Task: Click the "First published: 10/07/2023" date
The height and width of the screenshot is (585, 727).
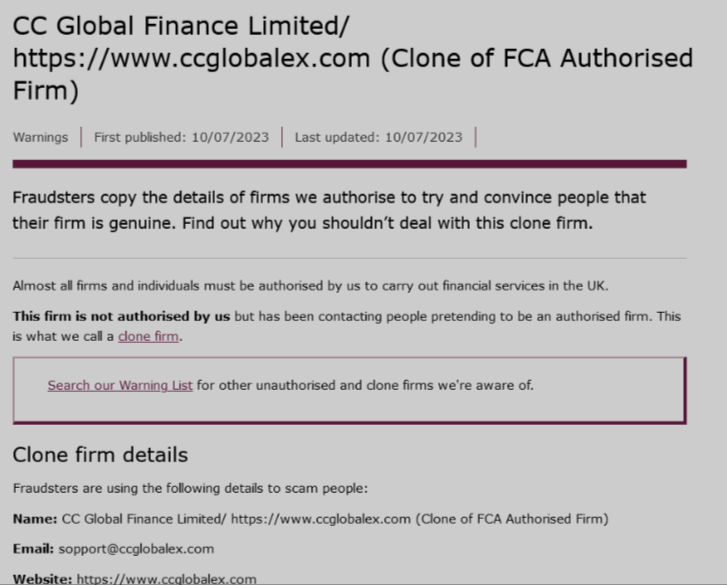Action: (181, 137)
